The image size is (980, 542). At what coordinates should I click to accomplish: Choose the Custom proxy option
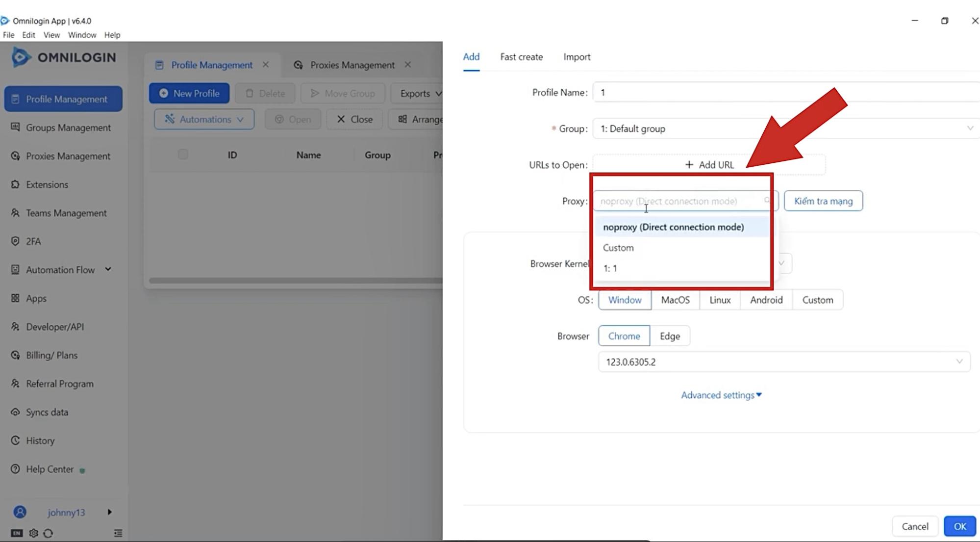coord(682,248)
